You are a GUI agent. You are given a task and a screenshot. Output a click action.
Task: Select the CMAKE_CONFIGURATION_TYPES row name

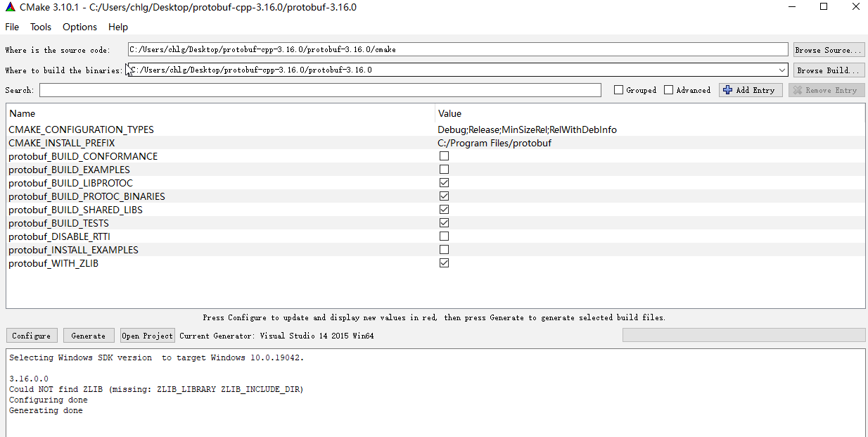(81, 129)
